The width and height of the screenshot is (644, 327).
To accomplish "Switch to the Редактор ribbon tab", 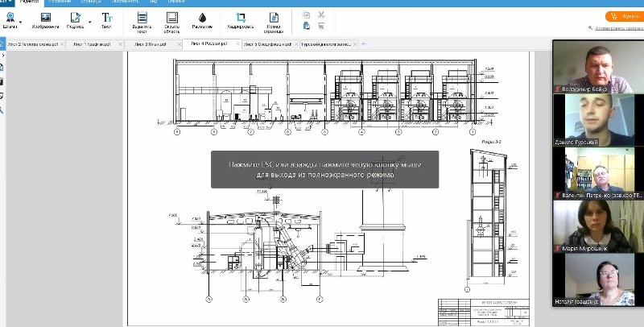I will pyautogui.click(x=28, y=2).
